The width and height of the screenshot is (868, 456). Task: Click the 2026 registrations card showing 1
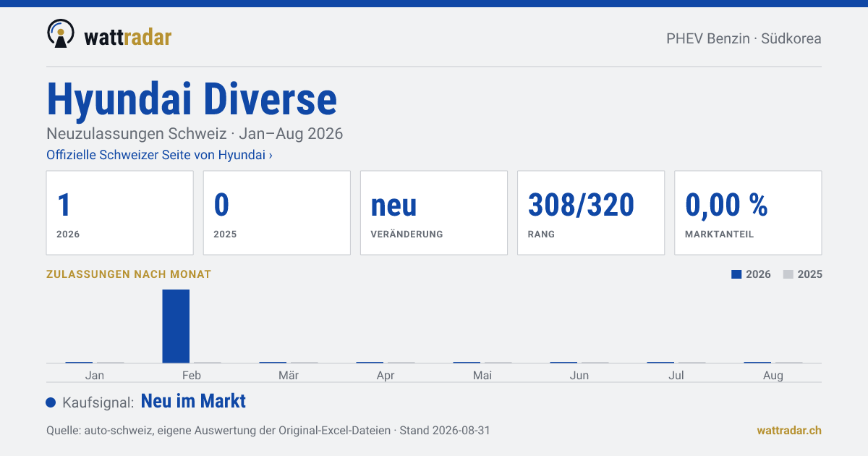point(120,213)
